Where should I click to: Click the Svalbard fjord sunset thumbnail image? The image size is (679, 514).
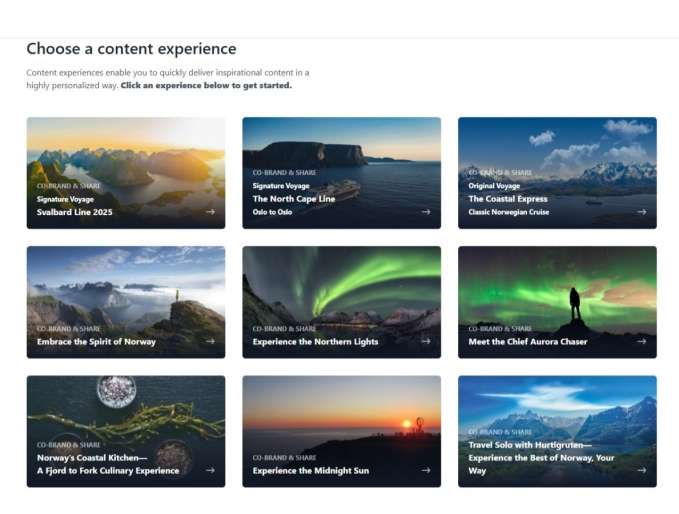125,150
